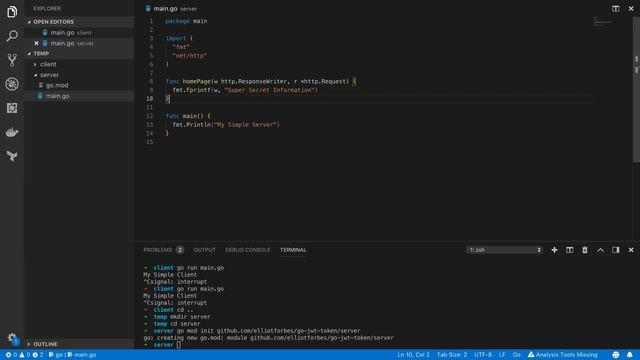Image resolution: width=640 pixels, height=360 pixels.
Task: Open the Extensions view
Action: [x=12, y=108]
